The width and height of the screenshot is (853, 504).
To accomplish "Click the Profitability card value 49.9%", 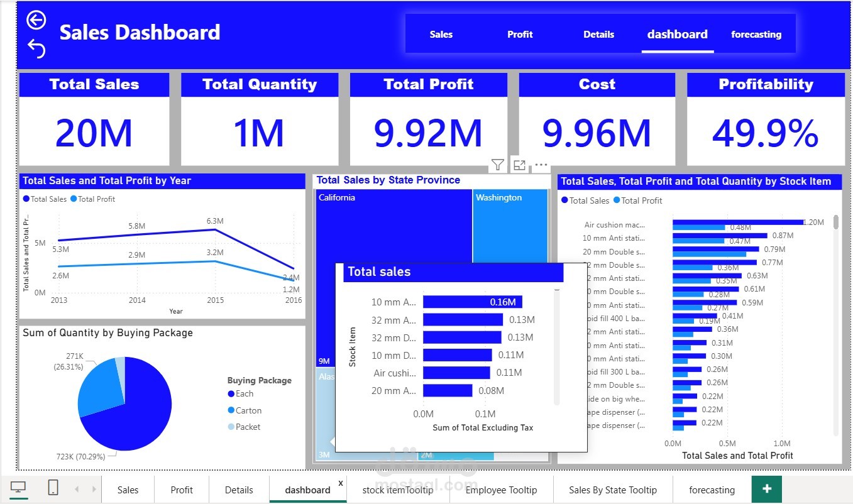I will pyautogui.click(x=765, y=133).
